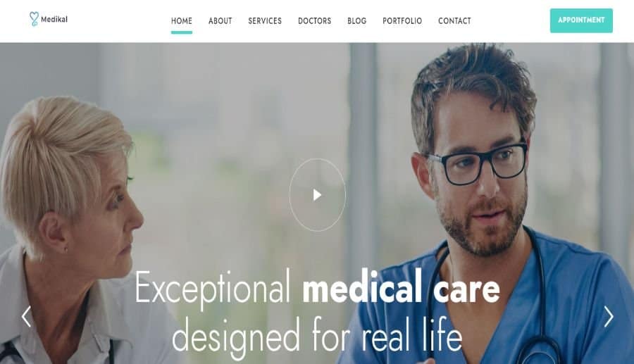Click the teal underline beneath Home
Viewport: 634px width, 364px height.
(x=182, y=32)
